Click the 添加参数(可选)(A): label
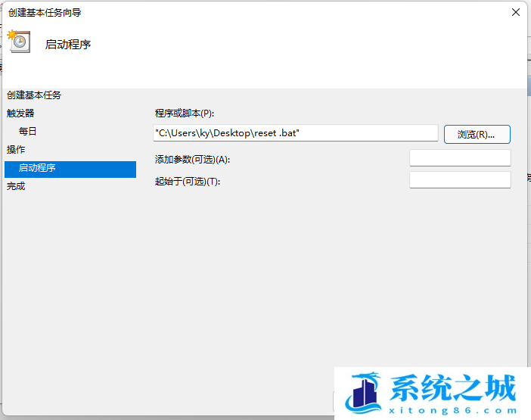This screenshot has width=531, height=420. click(192, 159)
